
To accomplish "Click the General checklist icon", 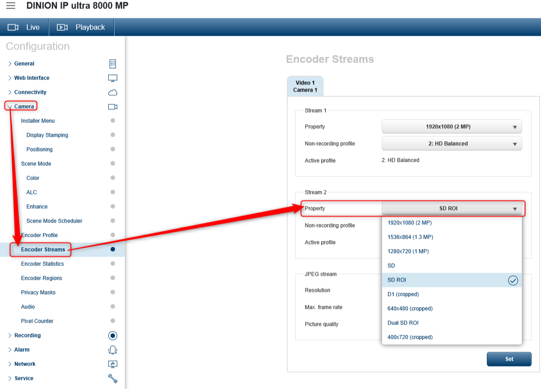I will tap(113, 63).
